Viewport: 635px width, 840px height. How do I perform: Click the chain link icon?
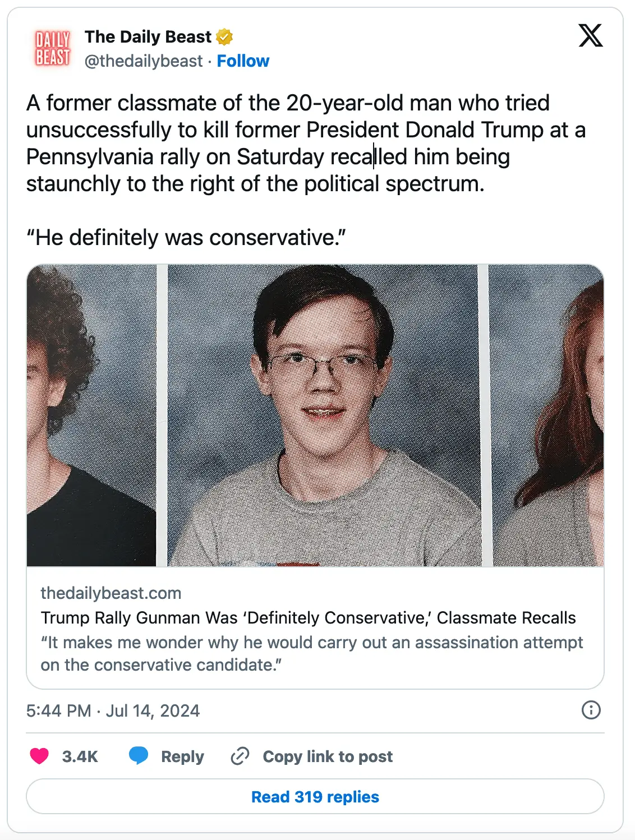(240, 756)
